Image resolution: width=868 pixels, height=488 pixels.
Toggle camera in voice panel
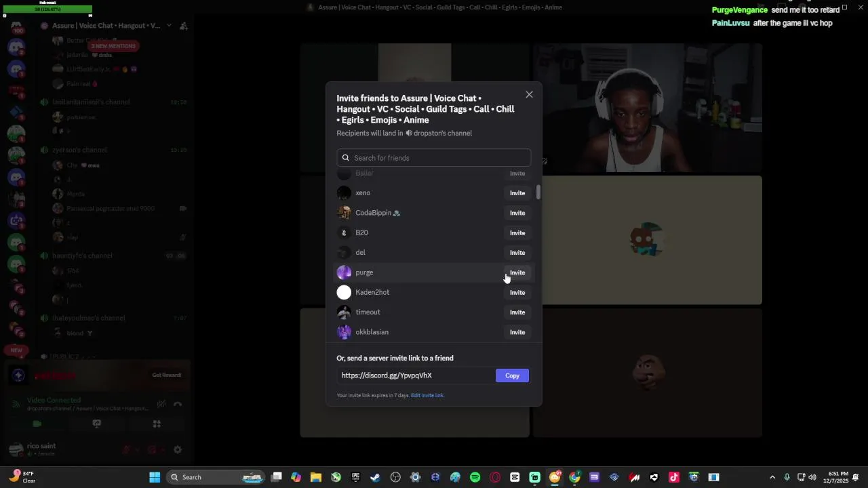[x=37, y=424]
